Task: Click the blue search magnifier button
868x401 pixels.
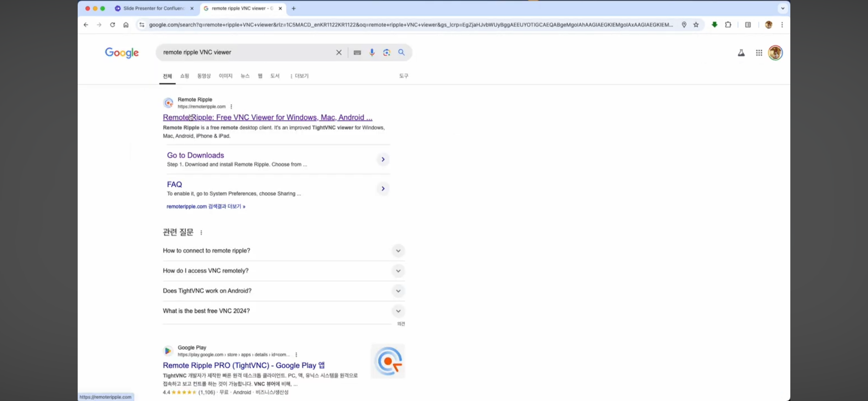Action: [401, 52]
